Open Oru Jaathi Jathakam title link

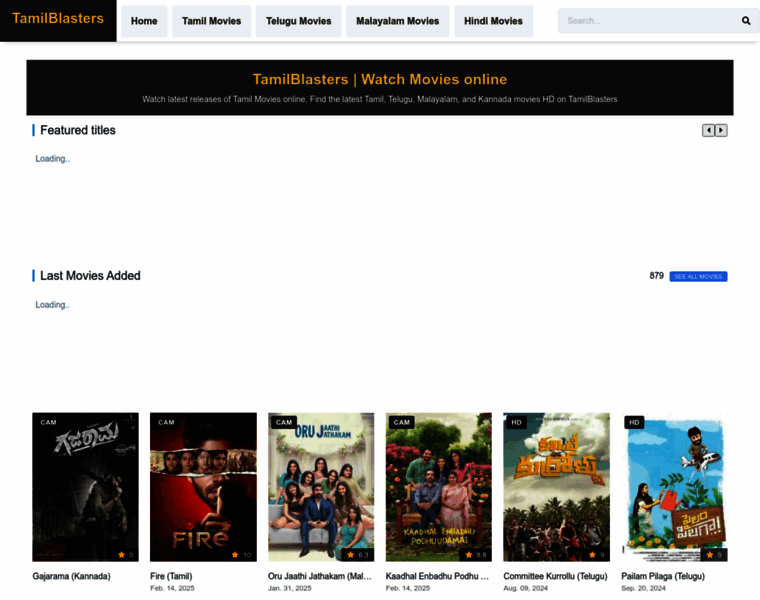(320, 576)
